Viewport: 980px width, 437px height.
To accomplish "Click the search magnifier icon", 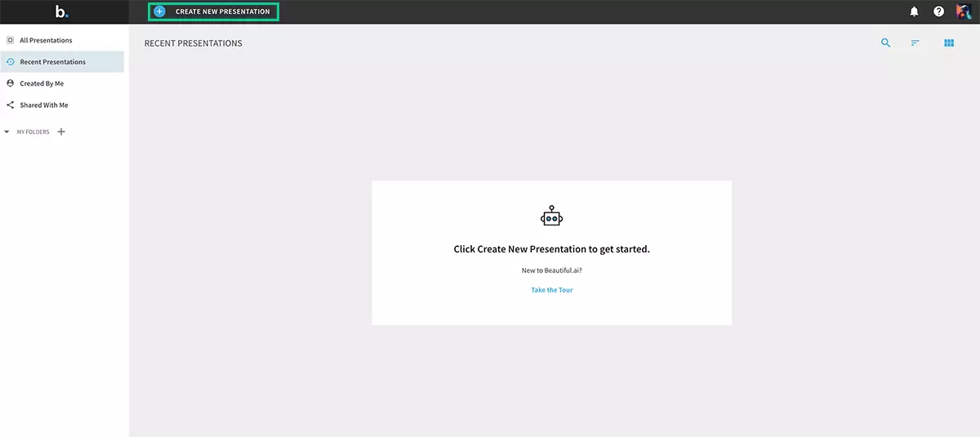I will click(886, 43).
